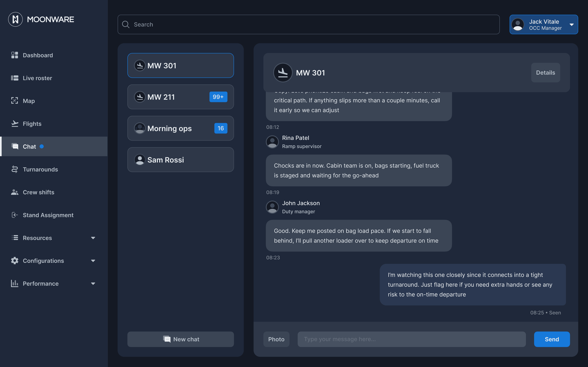Click the Moonware logo icon
588x367 pixels.
[x=15, y=19]
